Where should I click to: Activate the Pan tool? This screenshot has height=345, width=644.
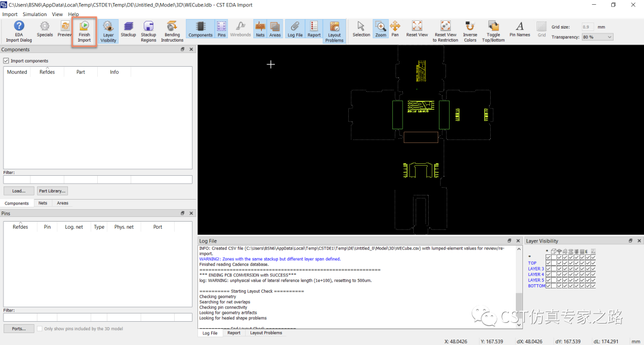395,30
